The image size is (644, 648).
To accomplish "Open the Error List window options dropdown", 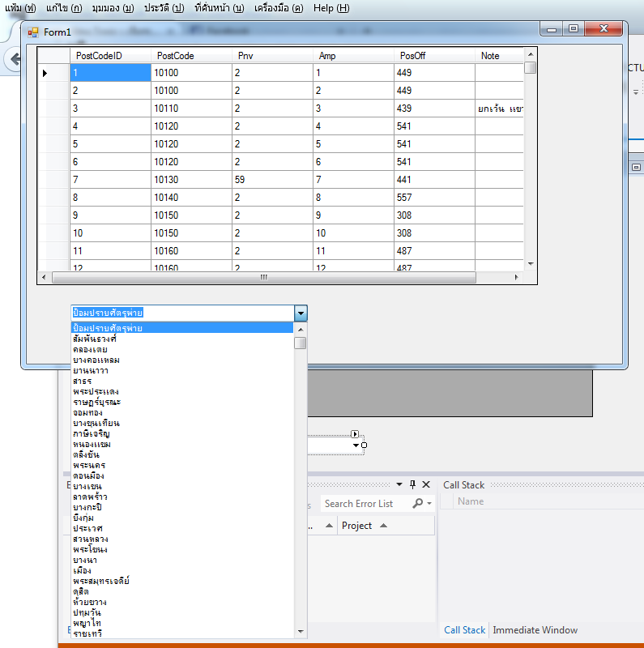I will pos(399,484).
